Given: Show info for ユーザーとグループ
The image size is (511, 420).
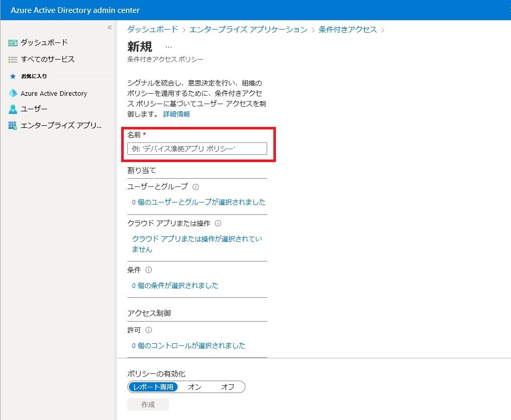Looking at the screenshot, I should coord(196,187).
